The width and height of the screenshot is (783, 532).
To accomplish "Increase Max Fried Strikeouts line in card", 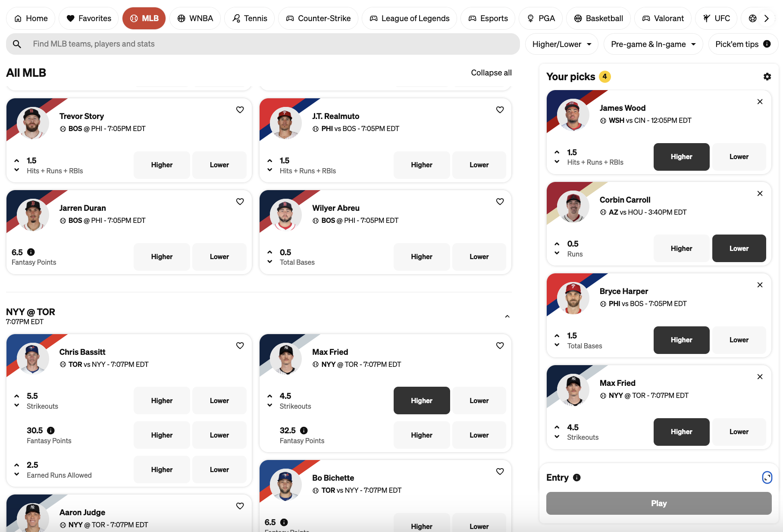I will (x=270, y=396).
